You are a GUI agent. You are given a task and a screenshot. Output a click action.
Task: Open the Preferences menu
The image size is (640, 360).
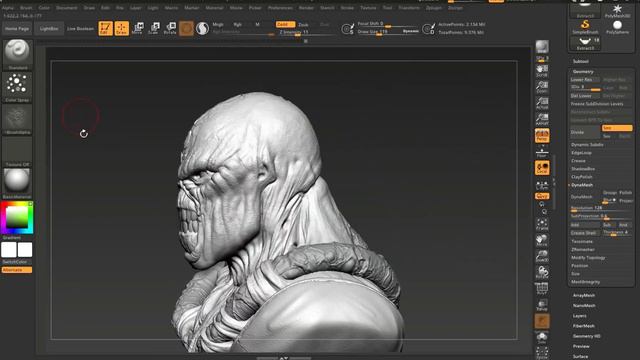(x=280, y=8)
